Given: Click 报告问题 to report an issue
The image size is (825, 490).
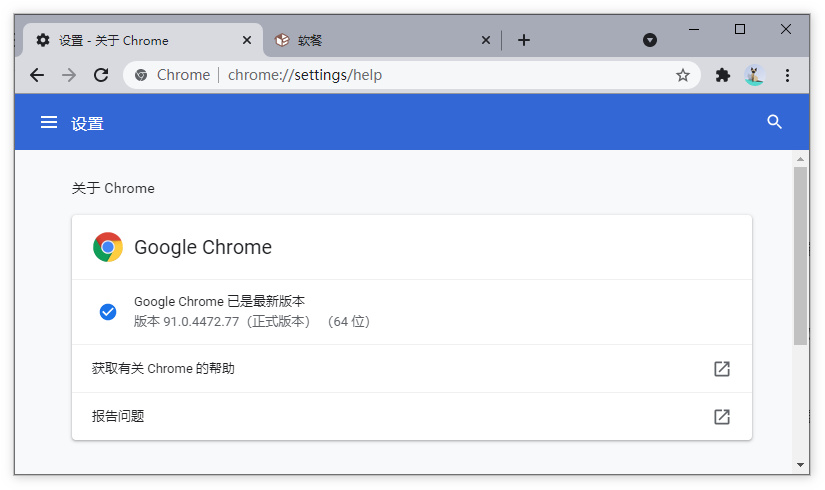Looking at the screenshot, I should pos(411,416).
